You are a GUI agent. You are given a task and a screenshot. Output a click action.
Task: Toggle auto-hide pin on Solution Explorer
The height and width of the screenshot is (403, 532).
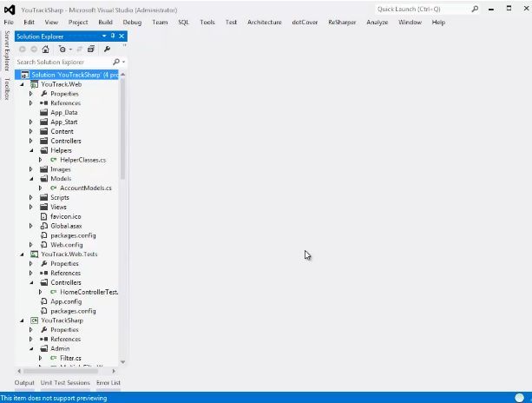point(113,36)
